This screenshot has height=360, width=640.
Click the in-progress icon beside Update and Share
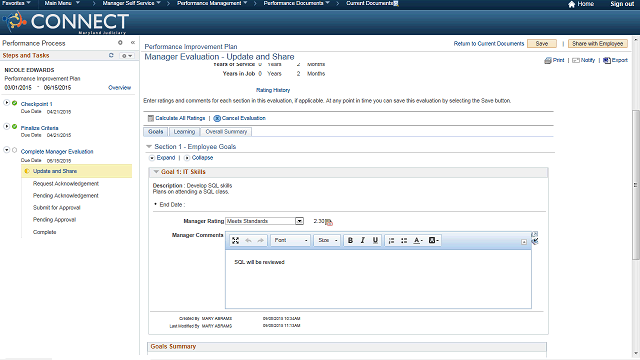27,171
